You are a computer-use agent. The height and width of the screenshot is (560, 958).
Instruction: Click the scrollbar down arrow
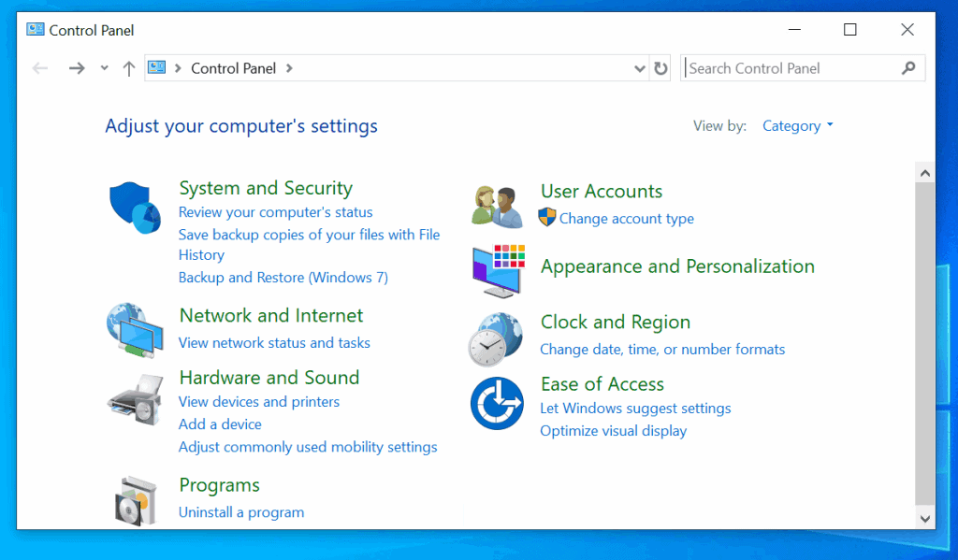925,519
